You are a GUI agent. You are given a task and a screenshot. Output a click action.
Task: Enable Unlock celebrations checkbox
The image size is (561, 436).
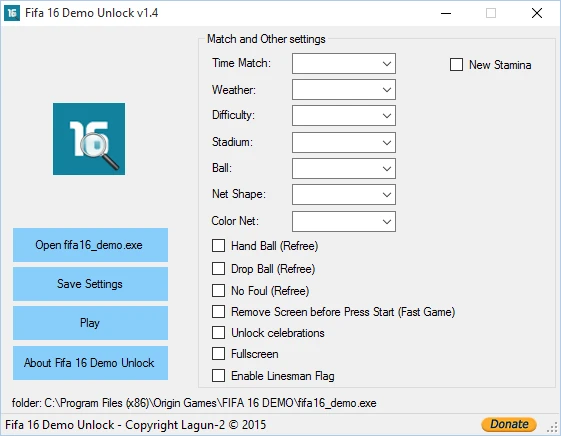(x=218, y=333)
